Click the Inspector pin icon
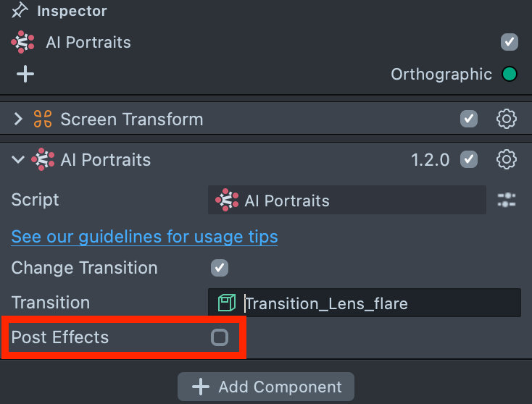 pyautogui.click(x=20, y=11)
